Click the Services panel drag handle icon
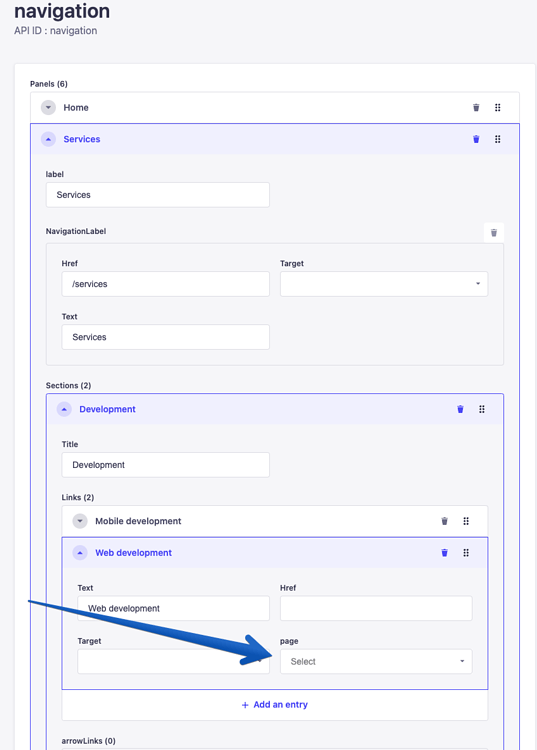Image resolution: width=537 pixels, height=750 pixels. [497, 139]
